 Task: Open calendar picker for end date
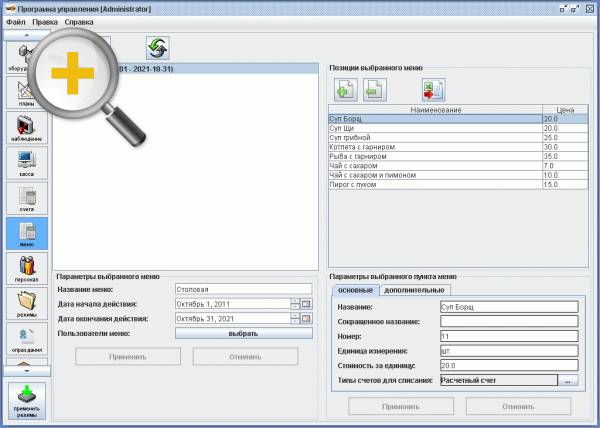(307, 318)
